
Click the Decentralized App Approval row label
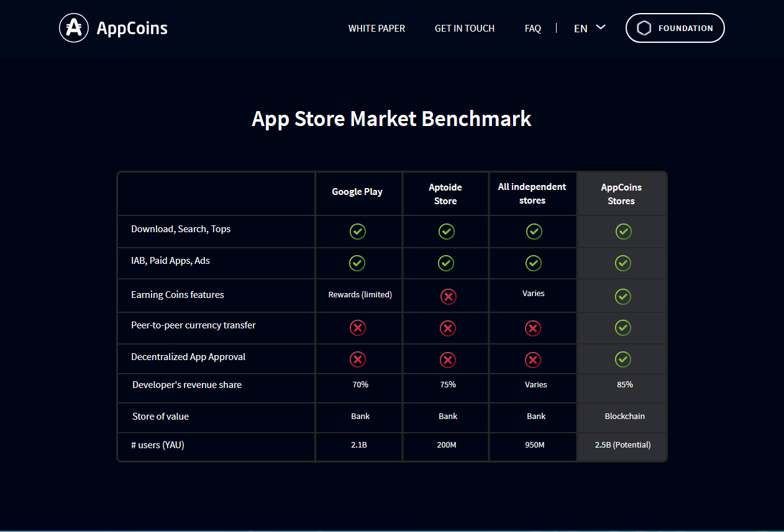(188, 357)
